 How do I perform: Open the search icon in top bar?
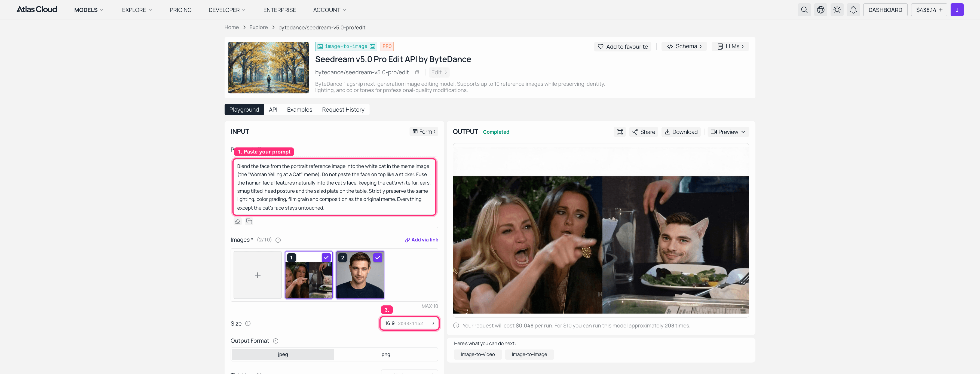[x=804, y=10]
